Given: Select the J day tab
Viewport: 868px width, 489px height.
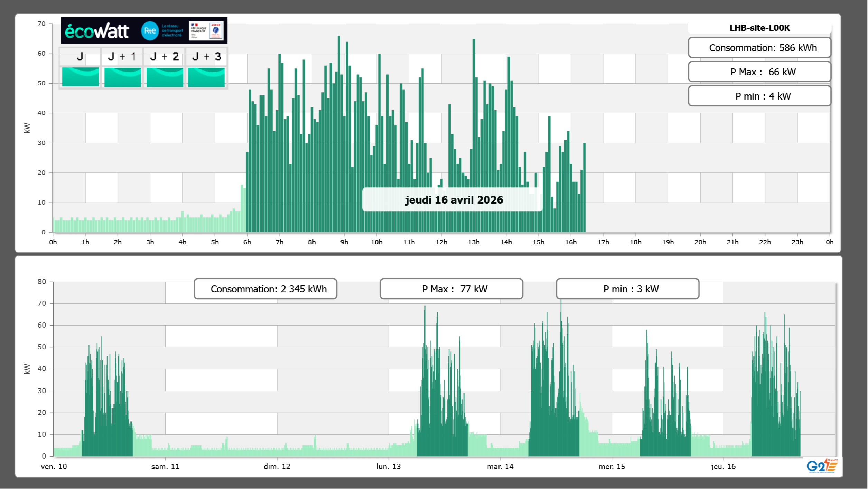Looking at the screenshot, I should point(80,57).
